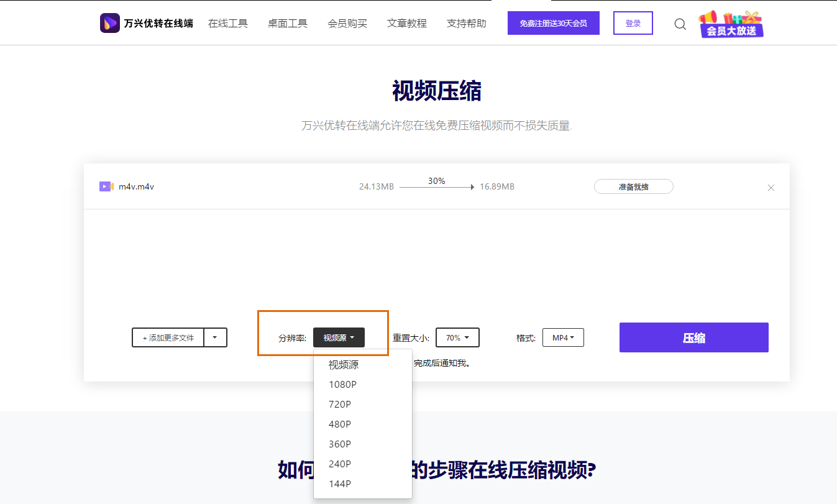Open the 格式 MP4 dropdown
This screenshot has width=837, height=504.
(563, 337)
